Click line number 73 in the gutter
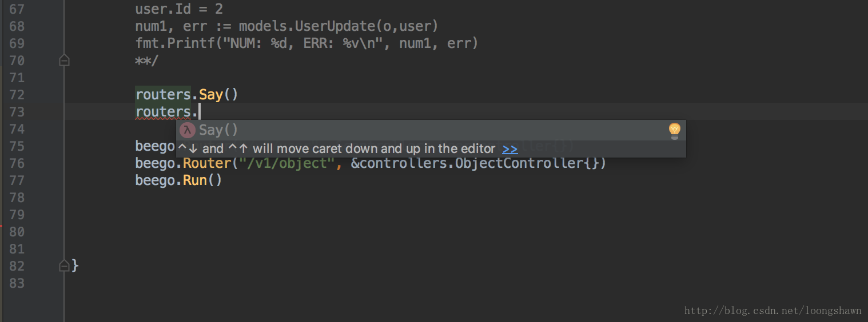Screen dimensions: 868x322 point(17,112)
